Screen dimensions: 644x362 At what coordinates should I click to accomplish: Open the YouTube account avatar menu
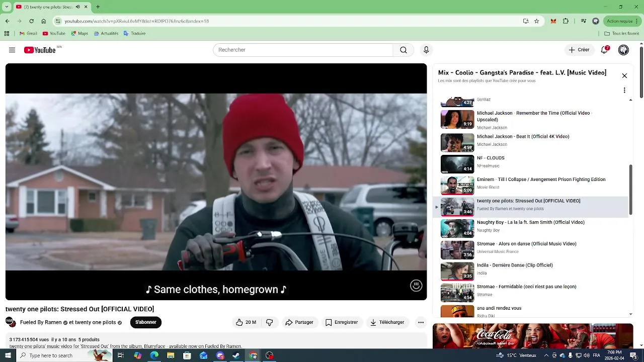623,50
